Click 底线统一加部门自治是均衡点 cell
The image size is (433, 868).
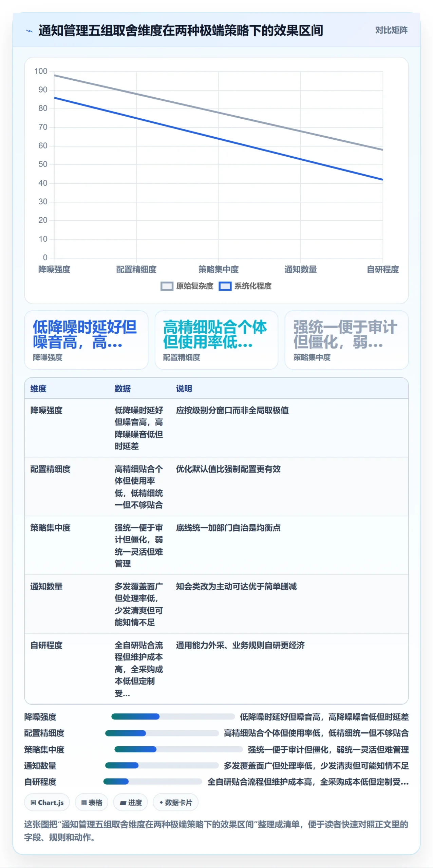point(228,528)
